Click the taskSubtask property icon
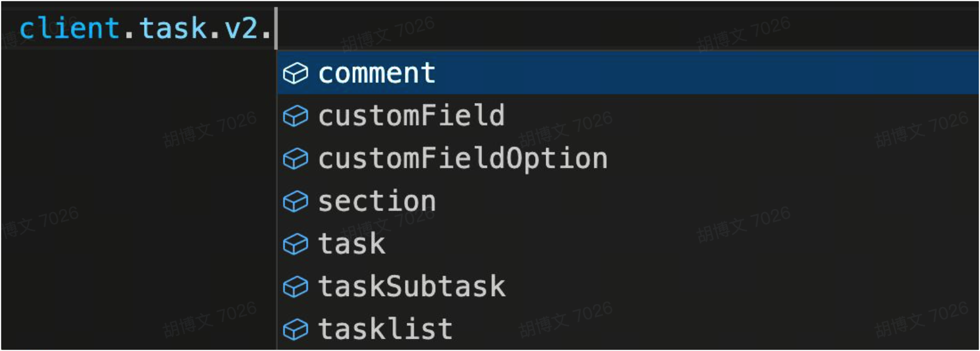 (x=296, y=286)
